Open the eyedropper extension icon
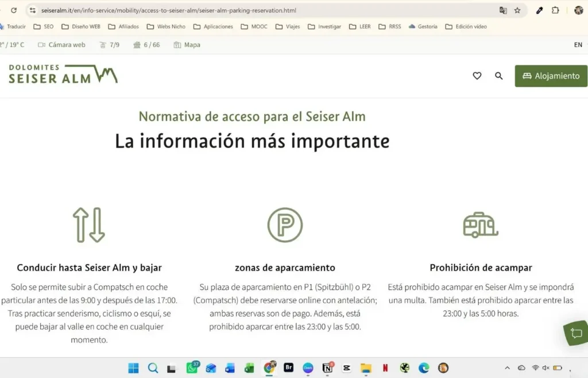This screenshot has height=378, width=588. 539,10
